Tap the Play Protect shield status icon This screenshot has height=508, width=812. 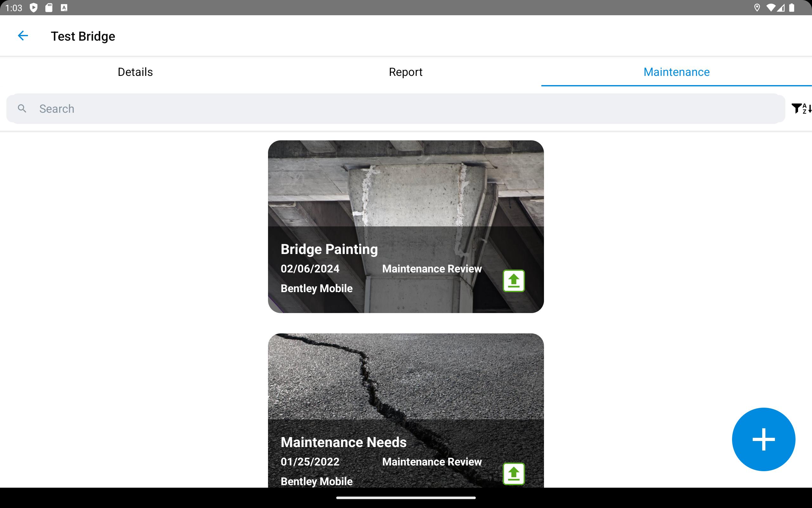[x=34, y=8]
